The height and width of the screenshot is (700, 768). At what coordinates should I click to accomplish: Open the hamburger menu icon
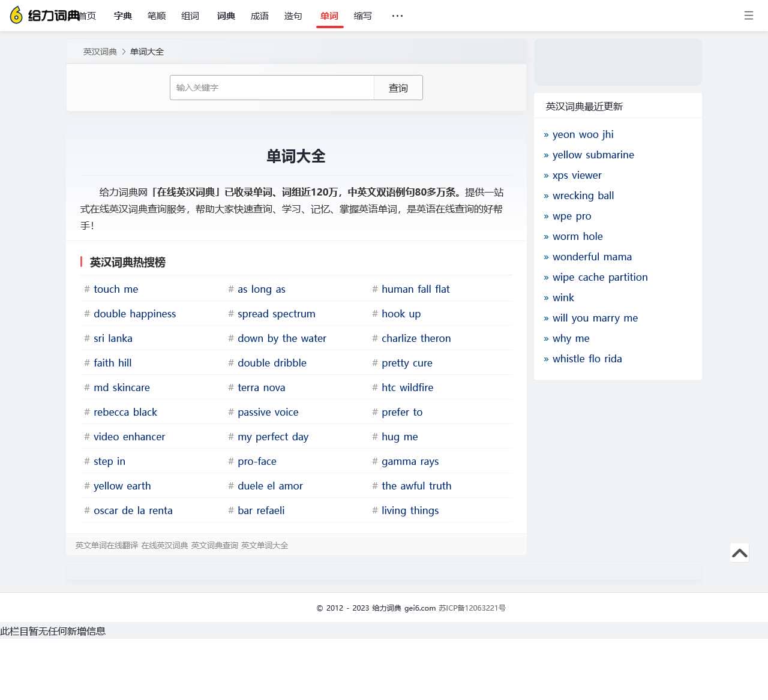coord(748,16)
